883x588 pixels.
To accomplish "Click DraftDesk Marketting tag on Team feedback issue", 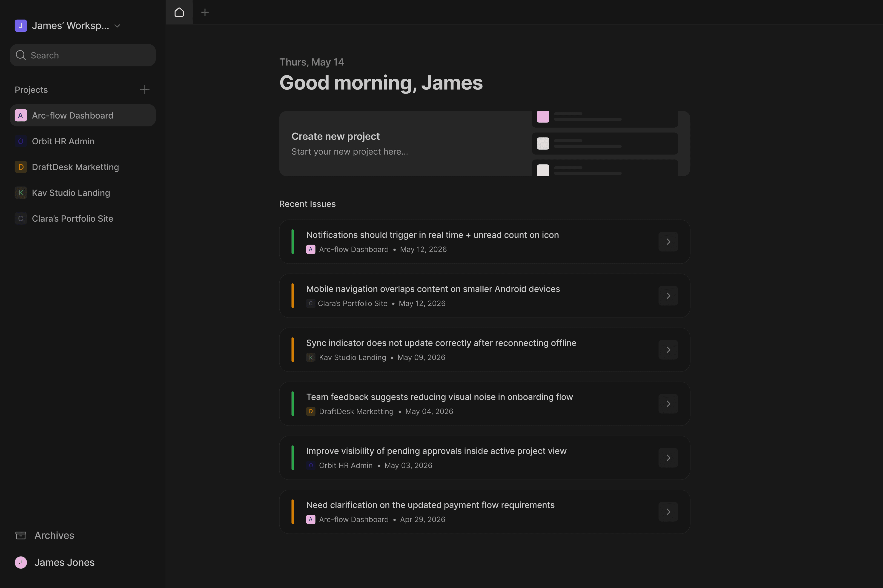I will tap(350, 411).
